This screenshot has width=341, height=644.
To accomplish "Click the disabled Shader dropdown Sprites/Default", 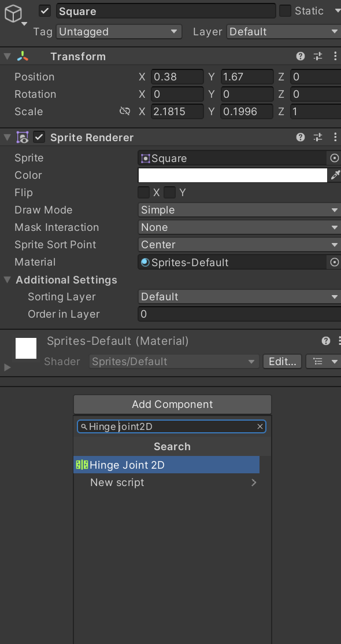I will [x=175, y=362].
